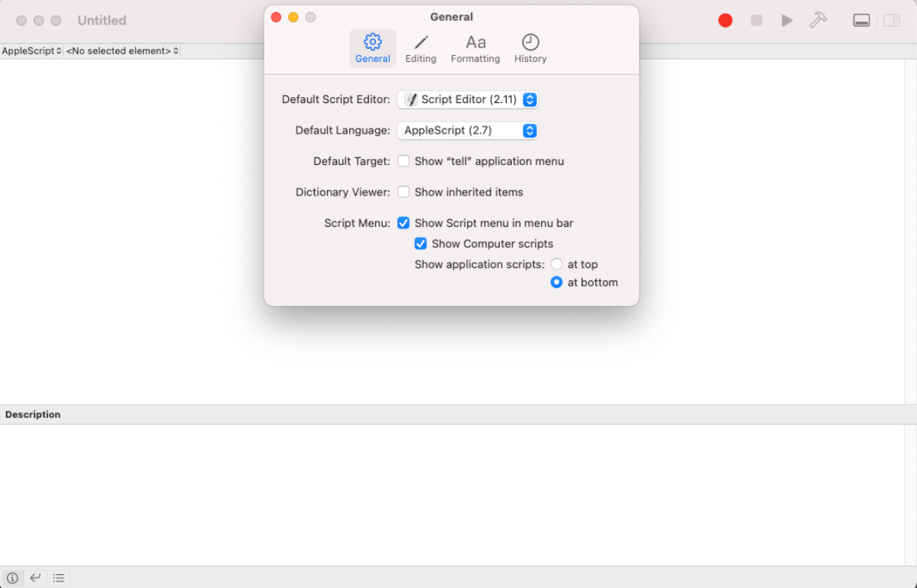This screenshot has height=588, width=917.
Task: Uncheck Show Computer scripts
Action: click(x=420, y=243)
